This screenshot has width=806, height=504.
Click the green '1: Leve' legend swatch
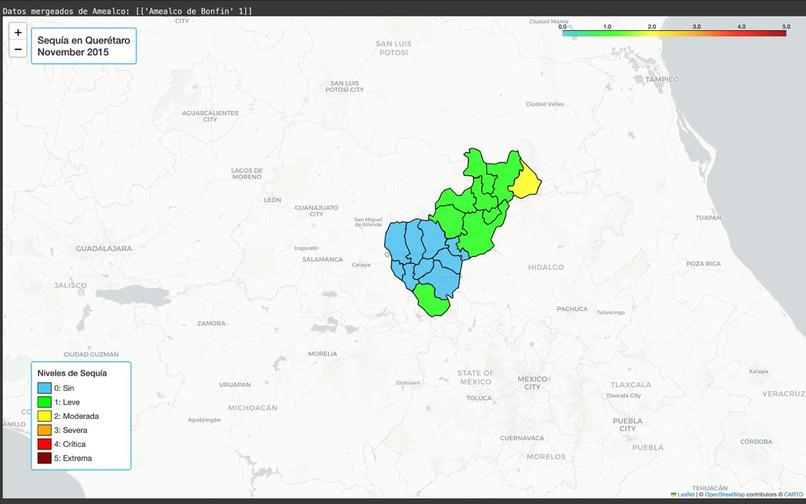pos(45,402)
